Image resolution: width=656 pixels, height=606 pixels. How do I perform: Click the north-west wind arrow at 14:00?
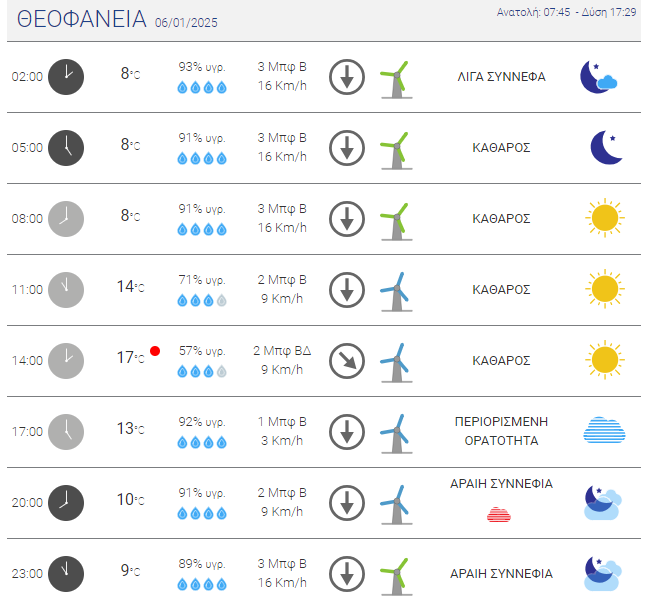[347, 361]
